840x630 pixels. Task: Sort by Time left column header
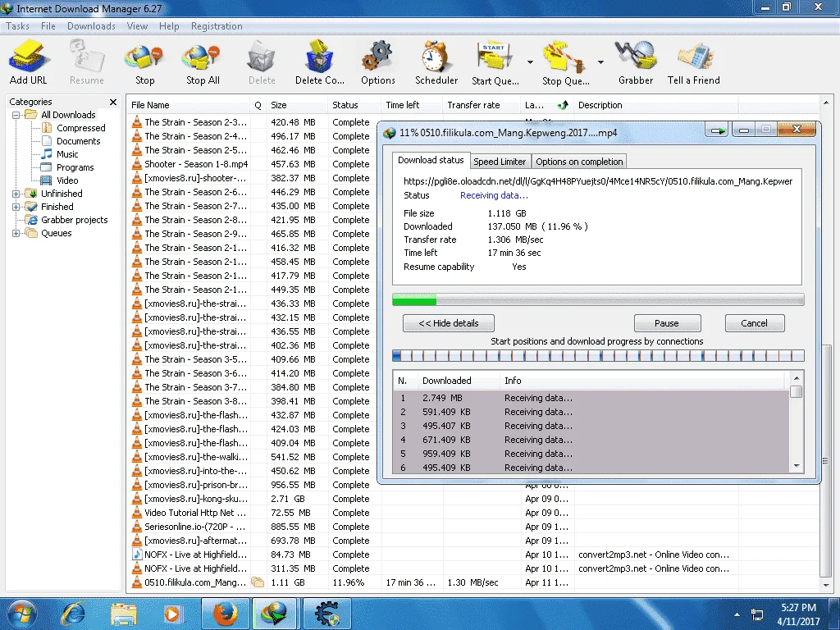click(412, 105)
